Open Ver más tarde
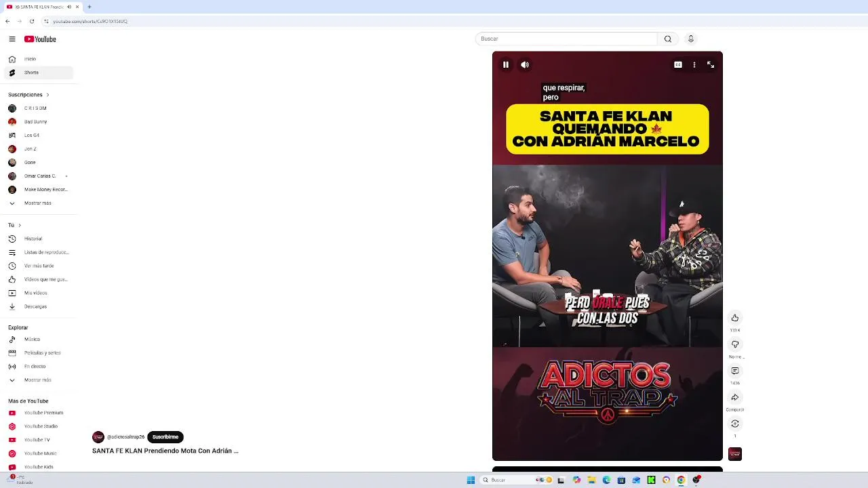This screenshot has height=488, width=868. pyautogui.click(x=39, y=266)
